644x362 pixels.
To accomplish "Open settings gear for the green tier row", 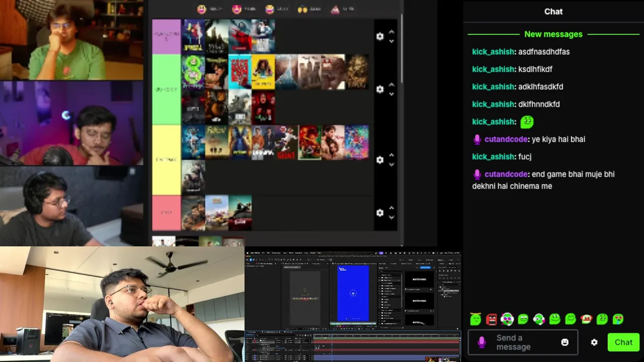I will click(x=380, y=89).
